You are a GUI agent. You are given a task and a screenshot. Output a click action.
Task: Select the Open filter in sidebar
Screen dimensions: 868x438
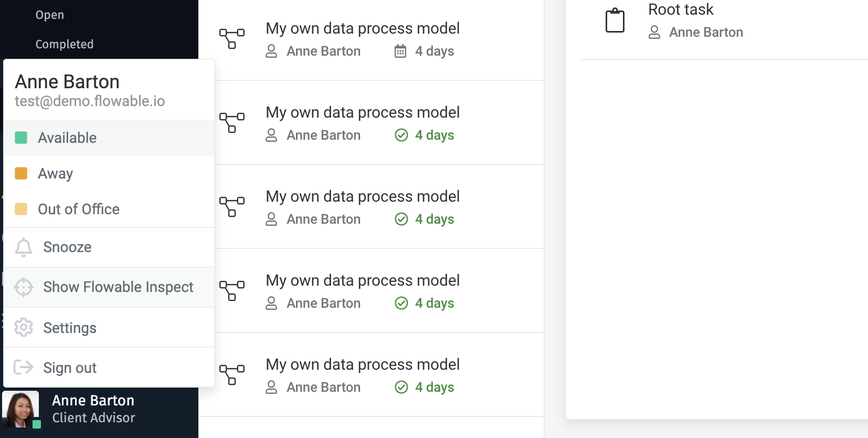50,15
